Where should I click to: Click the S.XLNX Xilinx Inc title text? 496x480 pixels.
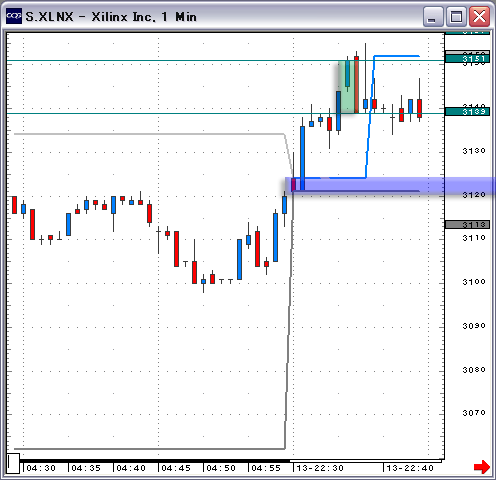[x=111, y=17]
